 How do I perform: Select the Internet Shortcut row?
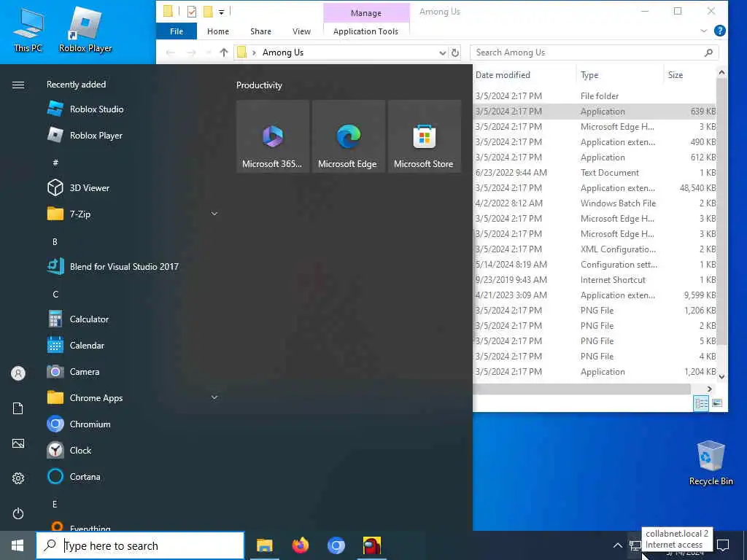pos(595,279)
